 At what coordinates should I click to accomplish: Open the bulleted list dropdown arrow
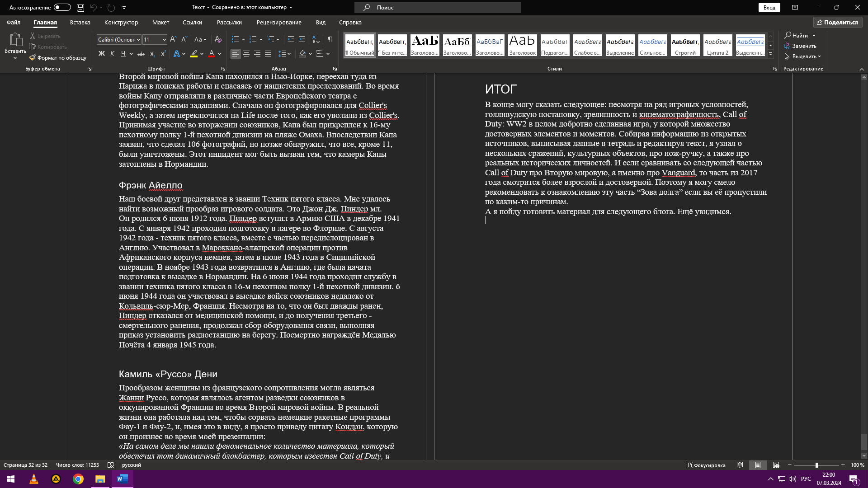[x=243, y=39]
